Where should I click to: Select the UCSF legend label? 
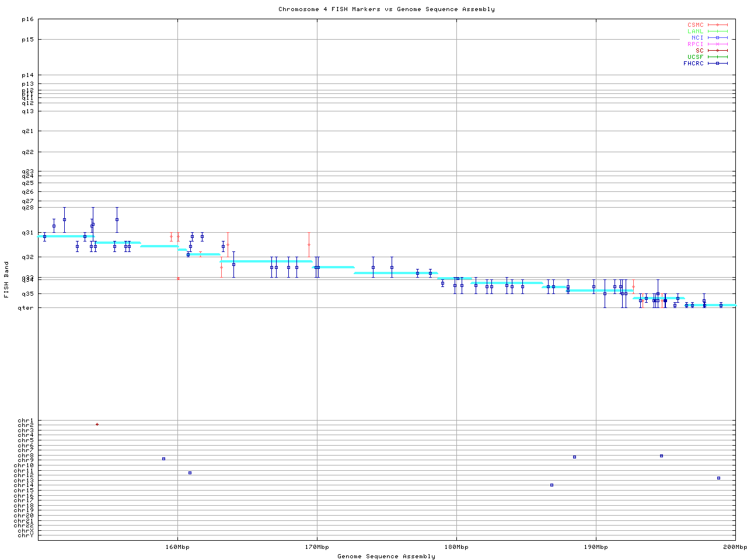(x=695, y=57)
